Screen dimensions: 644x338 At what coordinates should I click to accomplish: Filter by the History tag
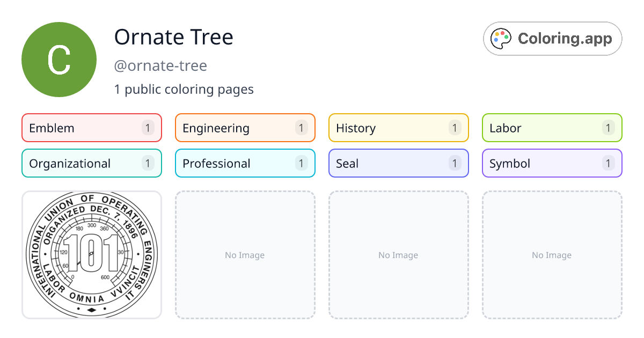[398, 128]
